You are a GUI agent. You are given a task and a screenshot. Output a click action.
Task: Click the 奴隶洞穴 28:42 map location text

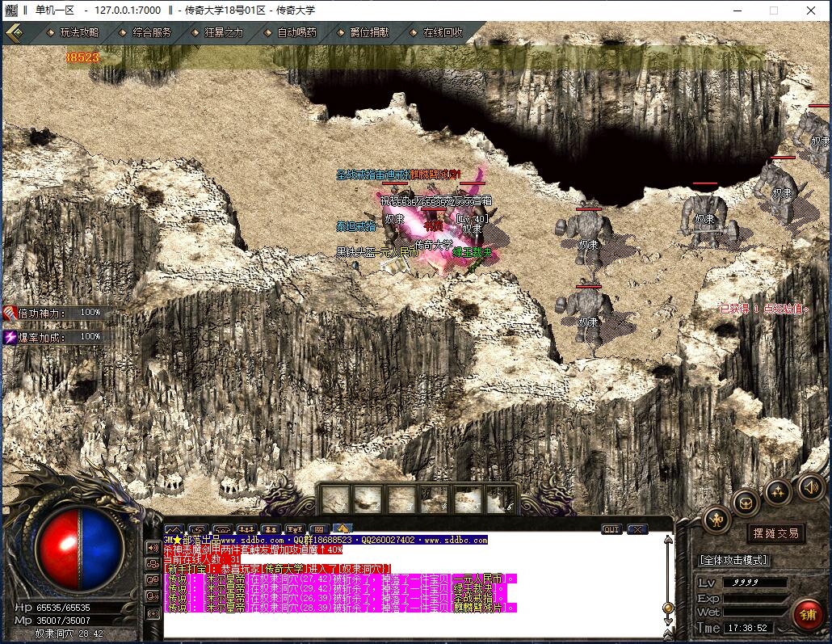(x=69, y=633)
